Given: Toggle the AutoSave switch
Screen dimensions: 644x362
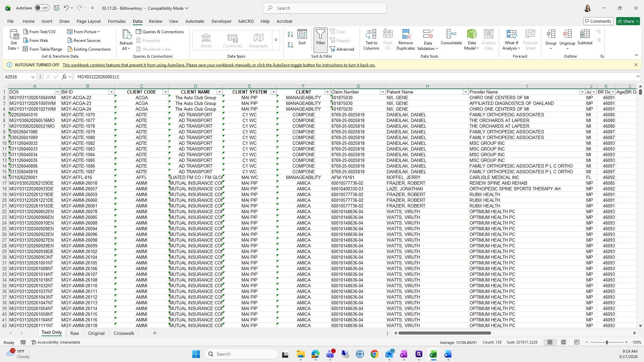Looking at the screenshot, I should 42,8.
